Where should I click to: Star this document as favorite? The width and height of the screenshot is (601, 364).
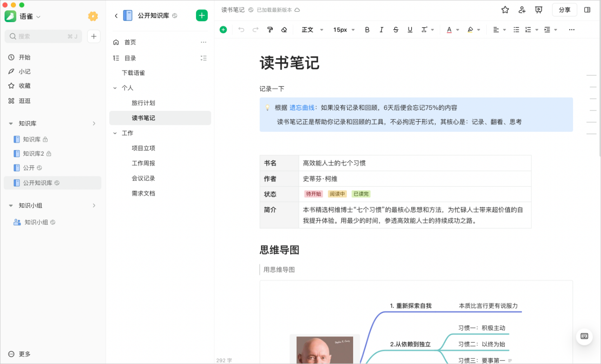click(x=505, y=10)
